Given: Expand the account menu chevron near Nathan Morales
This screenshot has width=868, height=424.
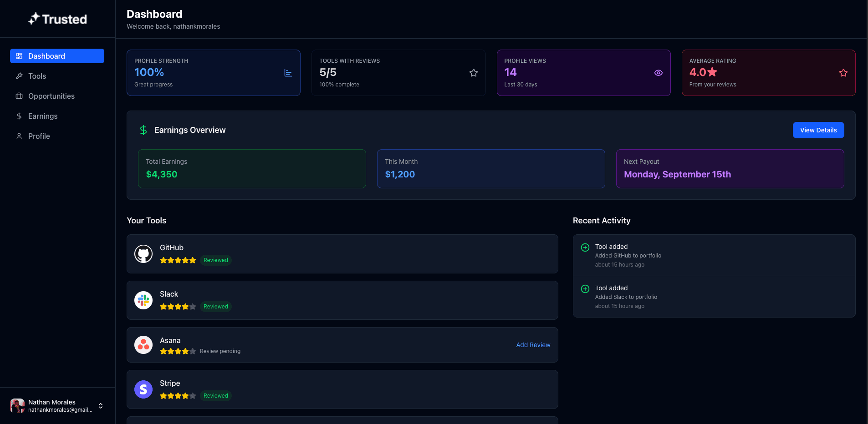Looking at the screenshot, I should [100, 406].
